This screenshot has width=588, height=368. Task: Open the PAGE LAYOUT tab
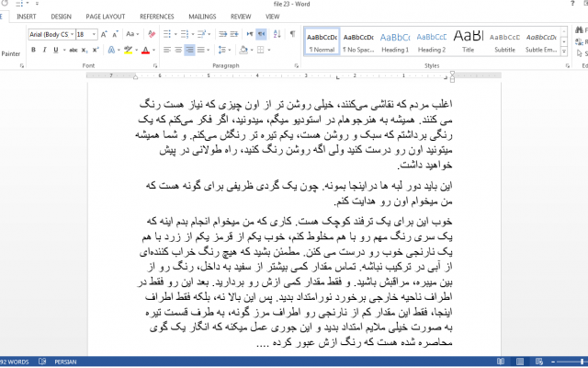tap(106, 17)
